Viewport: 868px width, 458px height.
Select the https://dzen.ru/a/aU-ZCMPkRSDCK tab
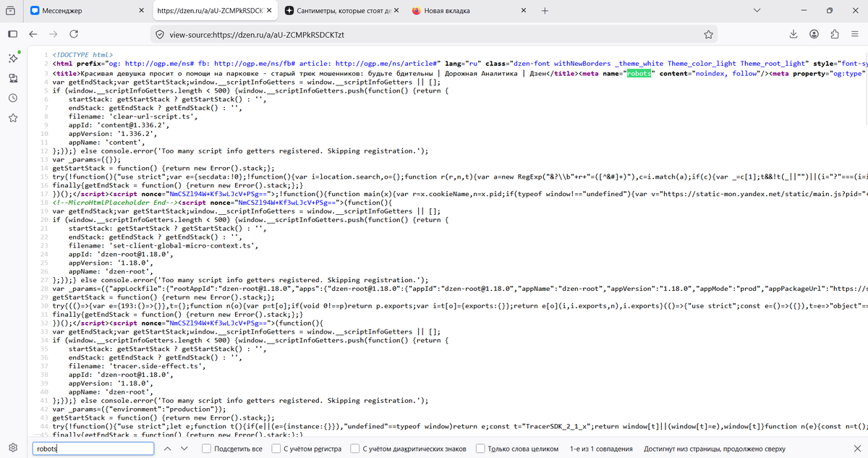point(214,11)
